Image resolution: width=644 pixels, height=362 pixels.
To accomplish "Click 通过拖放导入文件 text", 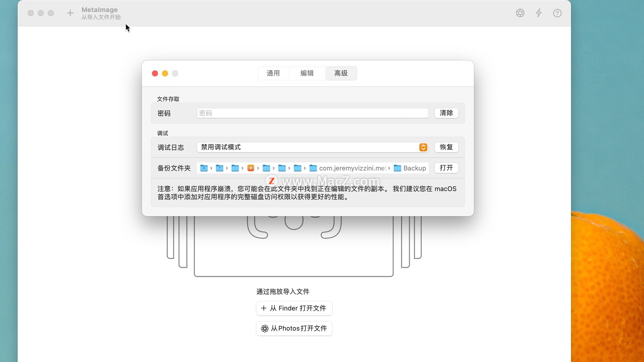I will click(x=283, y=292).
